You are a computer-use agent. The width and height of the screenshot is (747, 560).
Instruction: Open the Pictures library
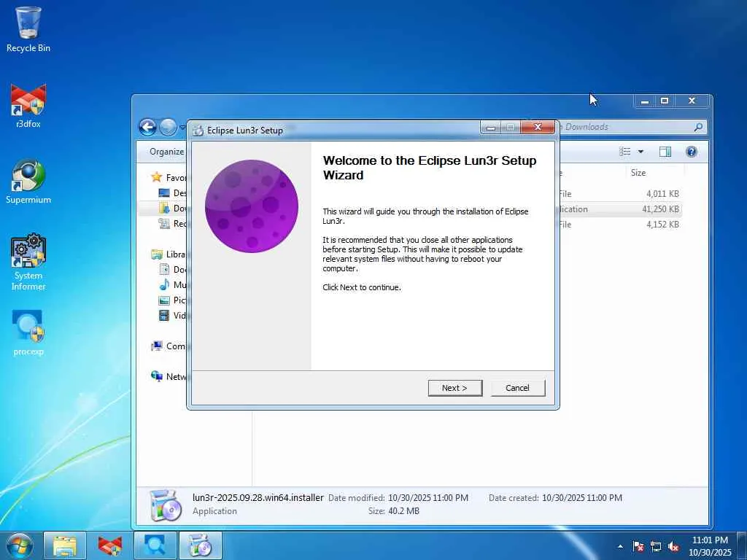pos(172,300)
